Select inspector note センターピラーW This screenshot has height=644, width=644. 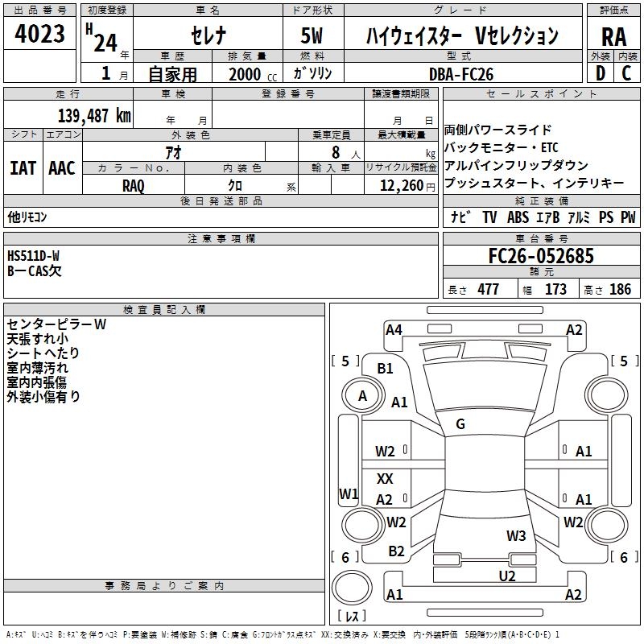pos(56,324)
